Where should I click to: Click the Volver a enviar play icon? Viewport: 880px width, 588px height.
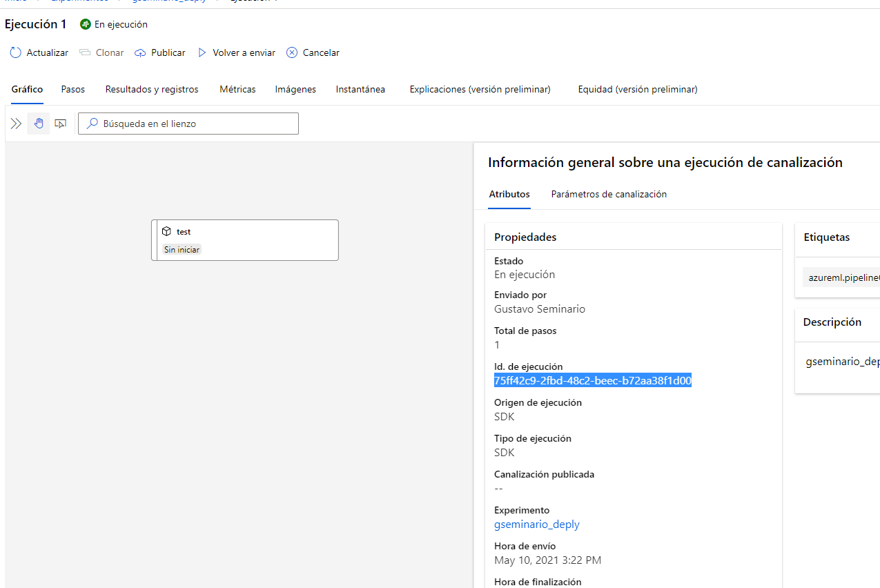tap(202, 52)
